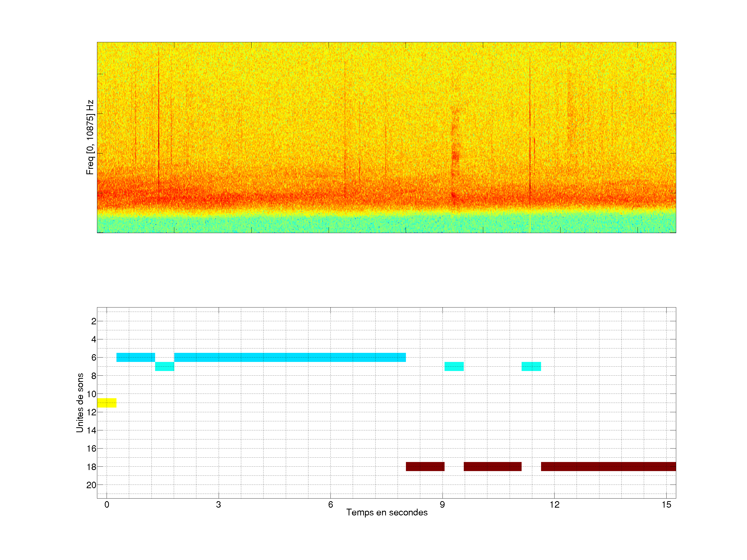Click the x-axis tick label 15
Screen dimensions: 747x560
pyautogui.click(x=666, y=505)
